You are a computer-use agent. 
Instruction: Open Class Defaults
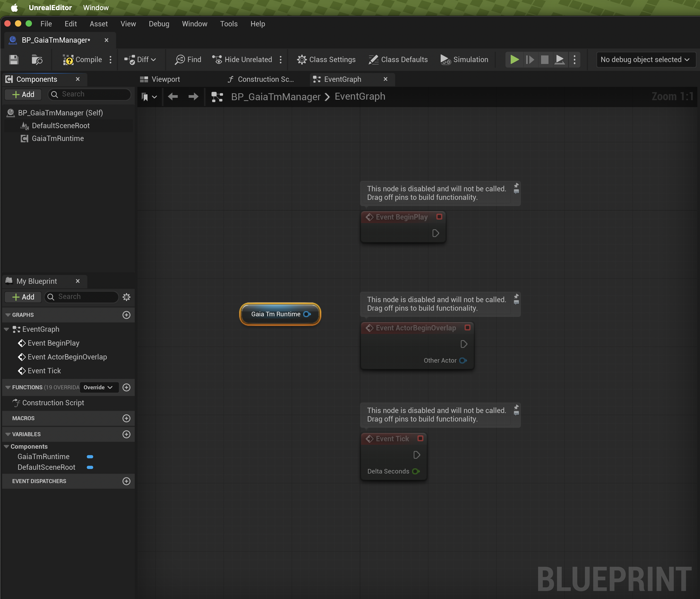[398, 60]
